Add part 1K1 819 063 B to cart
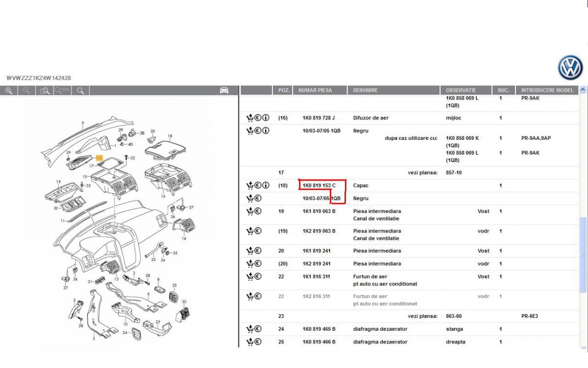 point(249,211)
